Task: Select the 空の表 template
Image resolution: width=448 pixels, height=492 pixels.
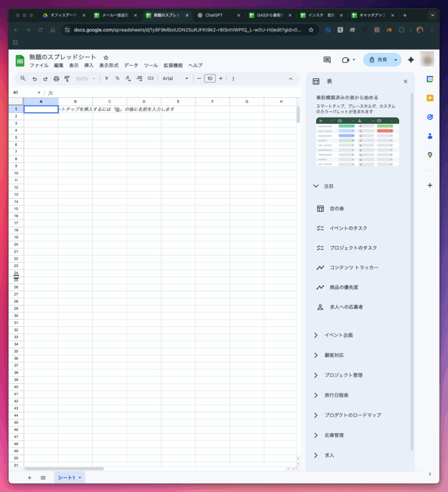Action: pos(336,209)
